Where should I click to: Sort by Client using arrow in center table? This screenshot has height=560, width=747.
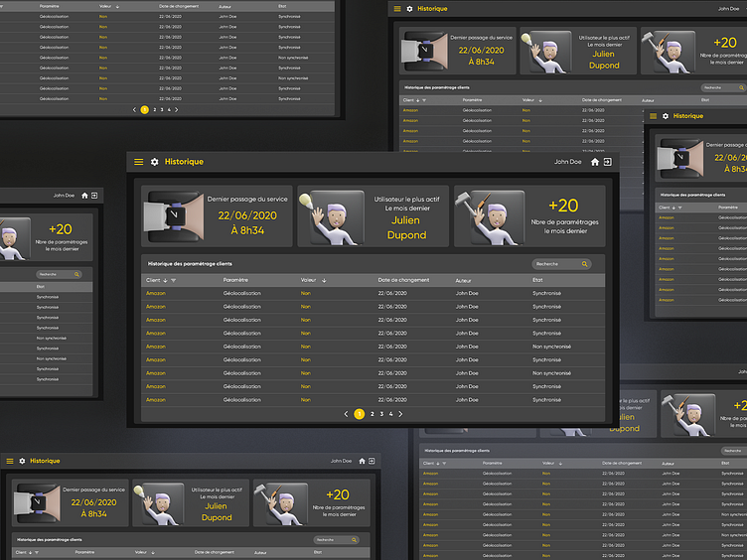pyautogui.click(x=165, y=281)
